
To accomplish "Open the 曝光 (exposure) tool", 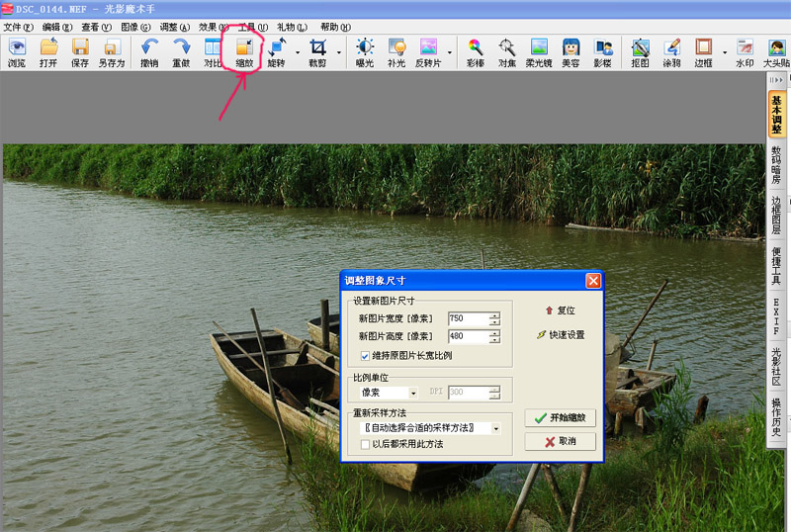I will (x=365, y=51).
